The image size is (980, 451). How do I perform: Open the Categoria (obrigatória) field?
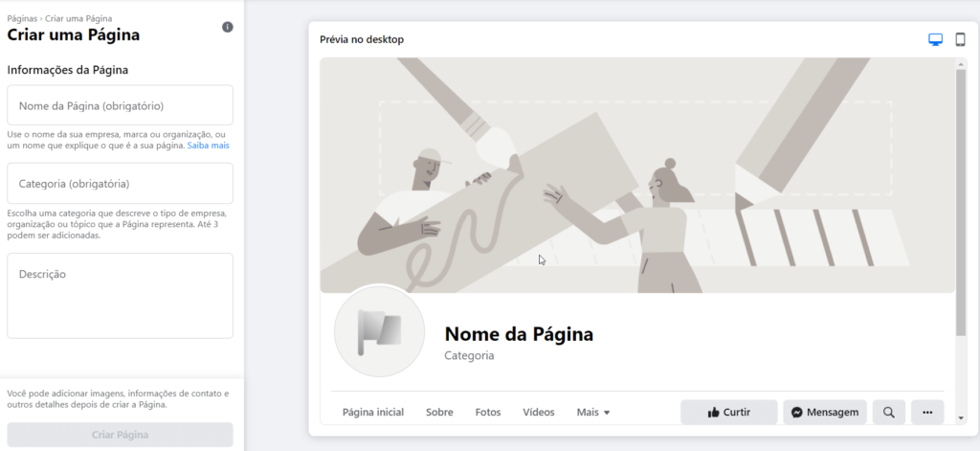[x=120, y=183]
